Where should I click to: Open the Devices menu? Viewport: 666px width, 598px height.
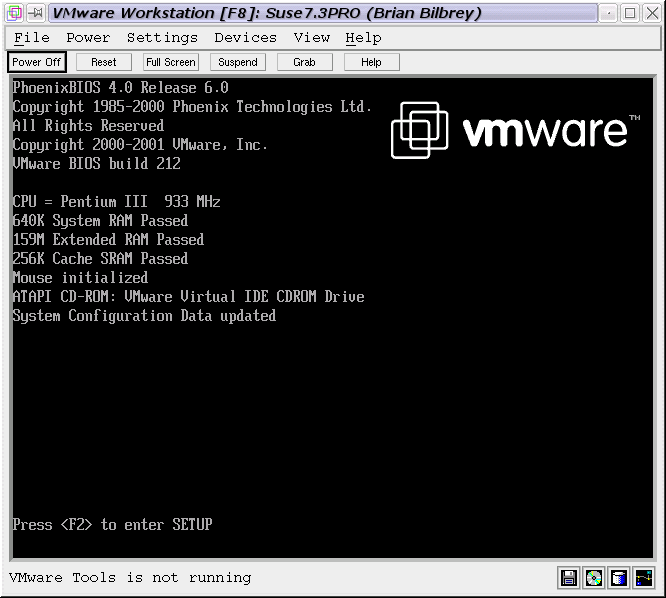pos(245,38)
